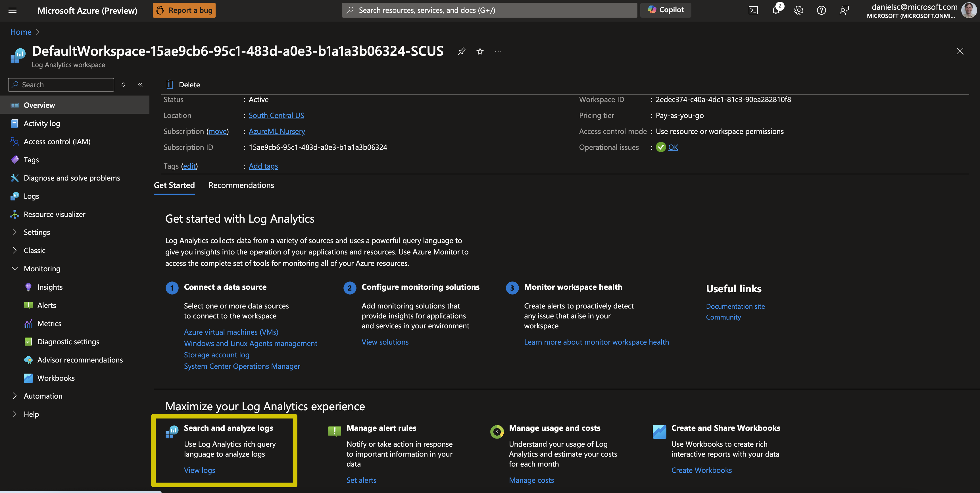Collapse the sidebar with double-chevron

[140, 84]
